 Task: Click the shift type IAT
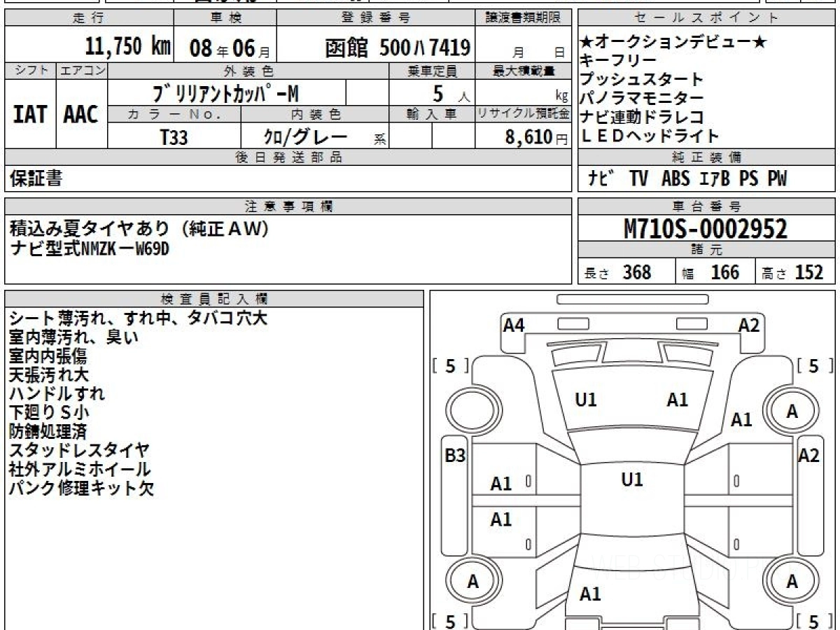pos(30,114)
